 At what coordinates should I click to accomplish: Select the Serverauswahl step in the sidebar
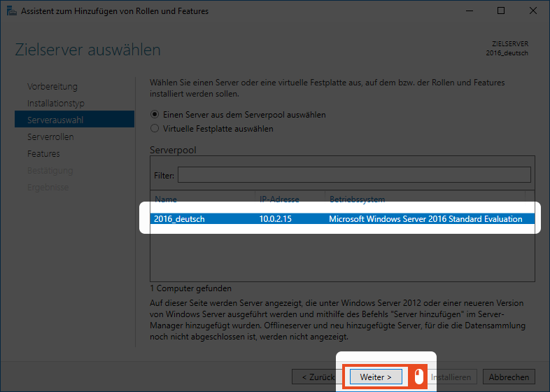pyautogui.click(x=55, y=120)
